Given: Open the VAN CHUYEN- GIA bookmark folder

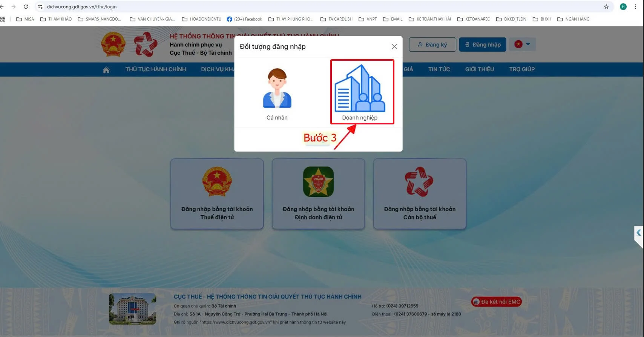Looking at the screenshot, I should point(152,19).
